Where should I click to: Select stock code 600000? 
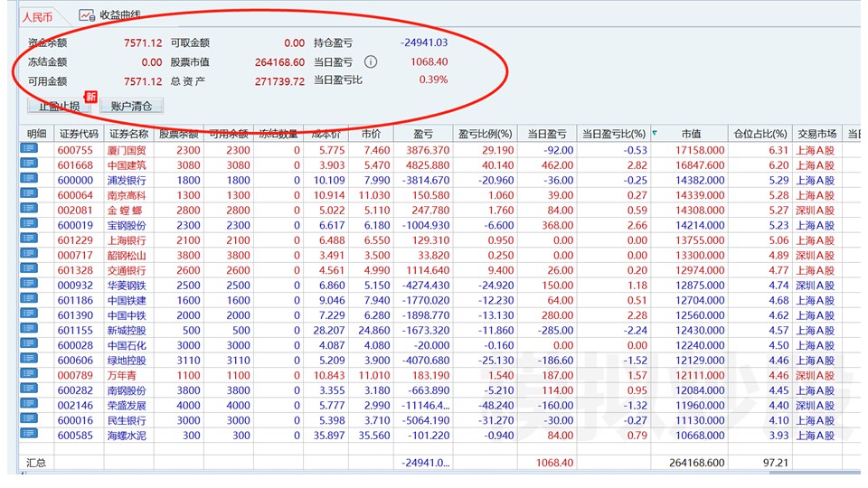coord(75,180)
